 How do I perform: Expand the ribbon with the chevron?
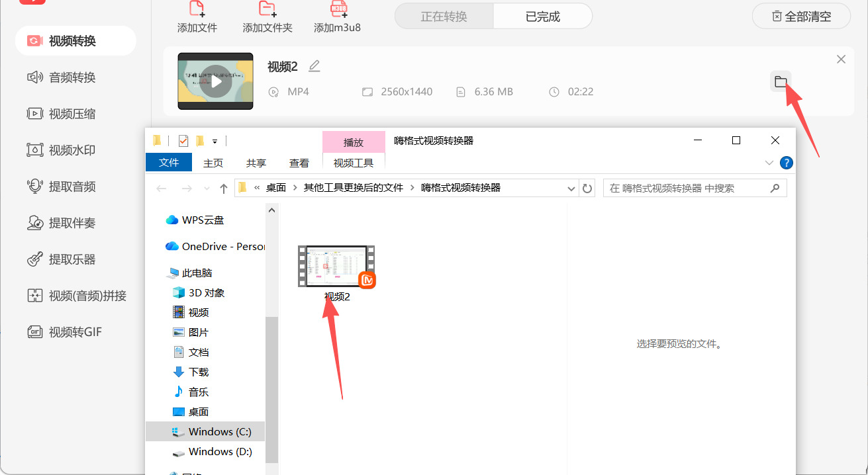(x=769, y=163)
